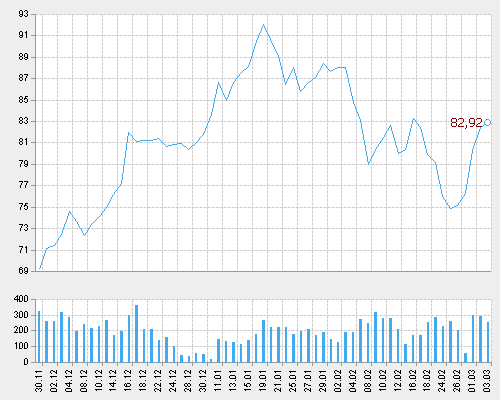Select the y-axis value "75"

24,207
